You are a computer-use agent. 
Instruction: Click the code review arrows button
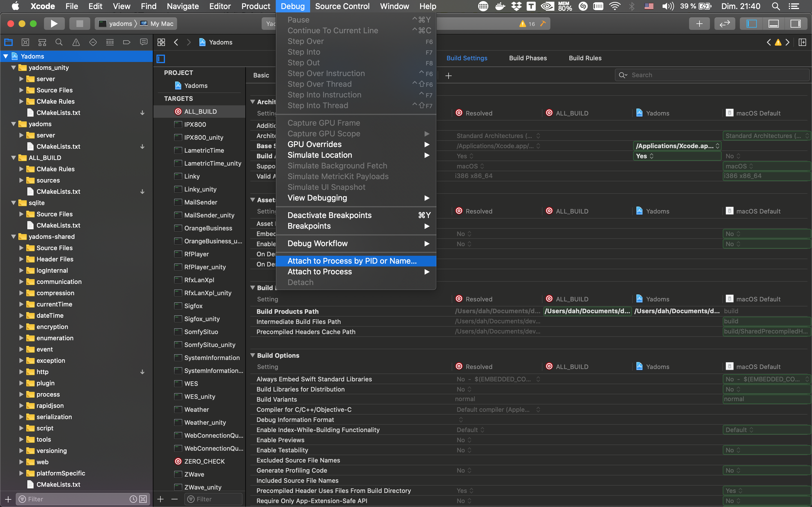click(724, 23)
